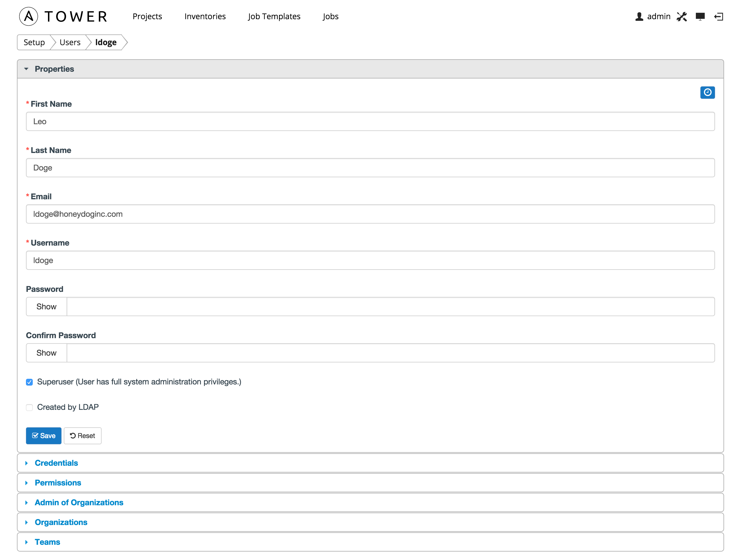
Task: Click the Save button
Action: tap(44, 436)
